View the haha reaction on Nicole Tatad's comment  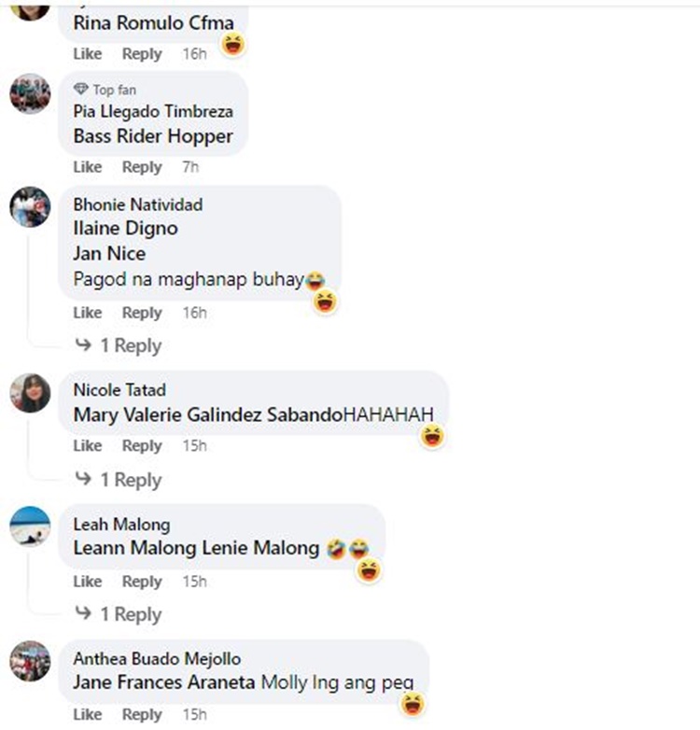coord(432,436)
